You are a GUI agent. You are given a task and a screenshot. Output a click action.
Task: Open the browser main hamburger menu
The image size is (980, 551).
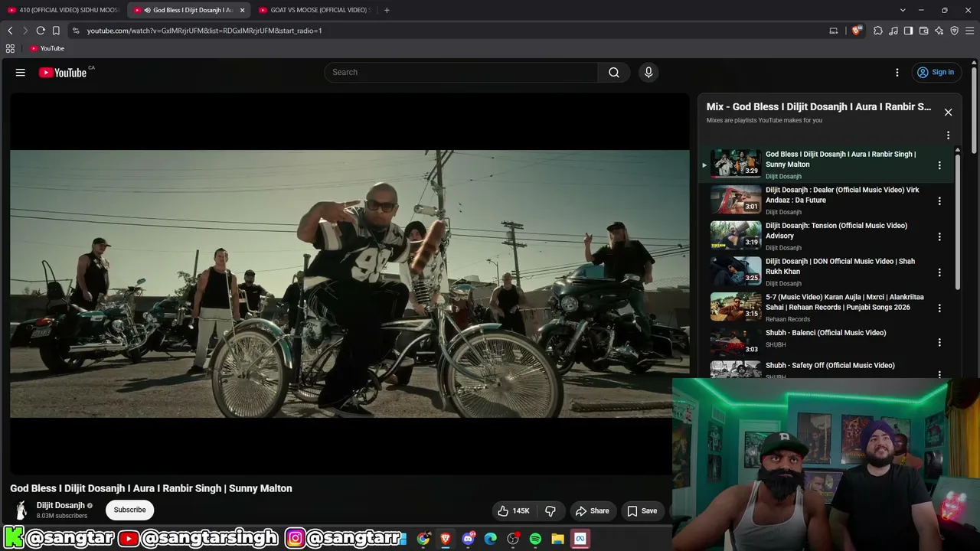tap(970, 31)
